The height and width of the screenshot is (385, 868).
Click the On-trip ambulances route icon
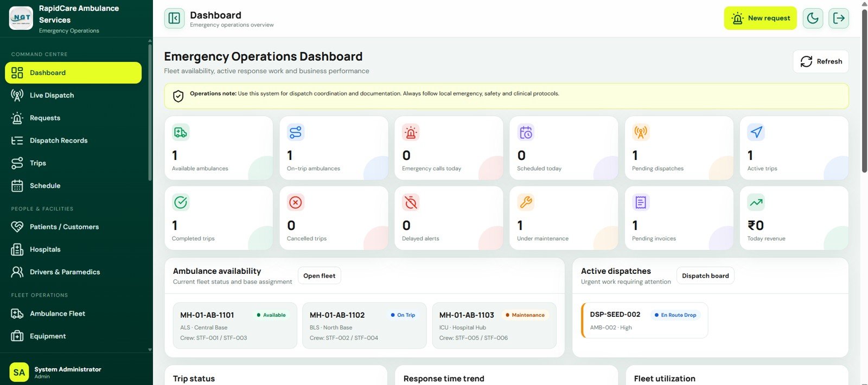[x=296, y=132]
